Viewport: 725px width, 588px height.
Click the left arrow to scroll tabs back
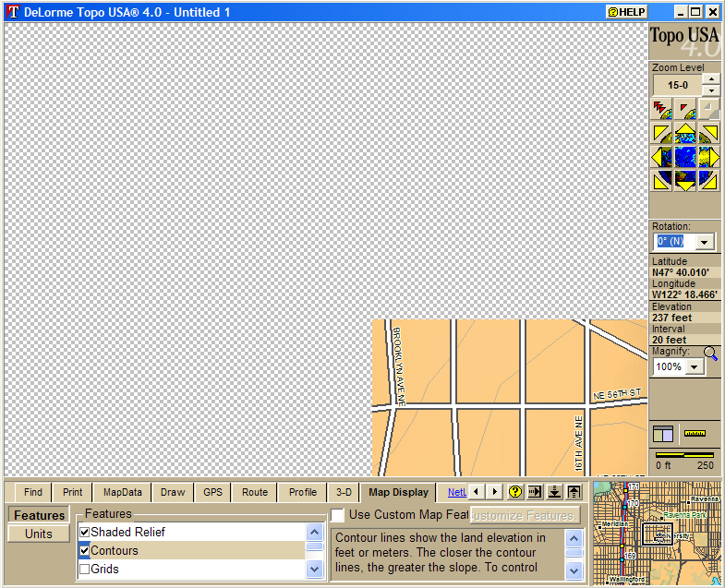click(477, 491)
